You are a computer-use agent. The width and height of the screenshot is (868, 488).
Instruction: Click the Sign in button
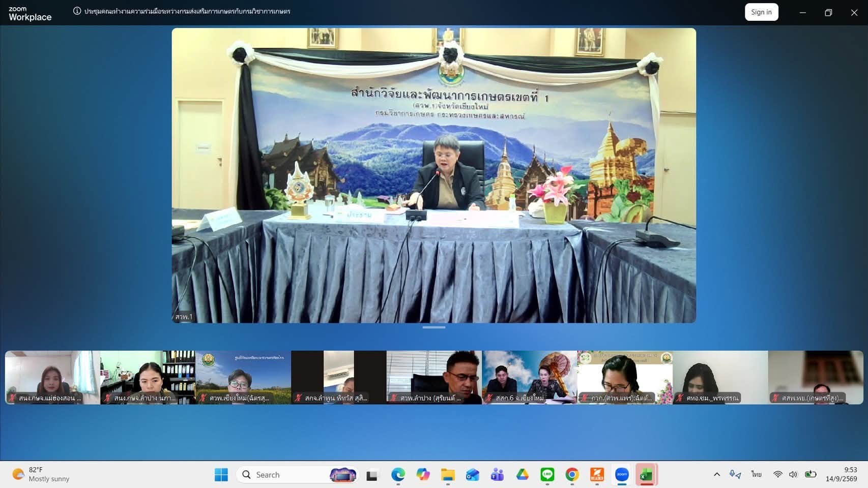point(761,12)
